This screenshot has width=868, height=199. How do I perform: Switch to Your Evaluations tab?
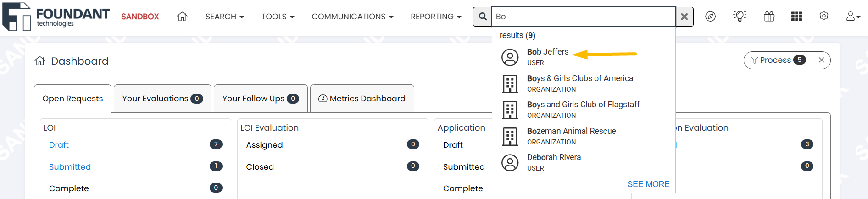[x=162, y=99]
